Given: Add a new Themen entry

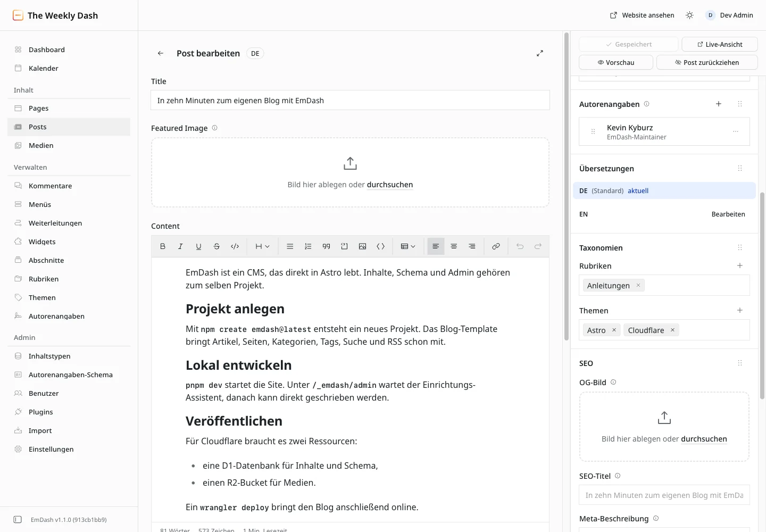Looking at the screenshot, I should pyautogui.click(x=740, y=310).
